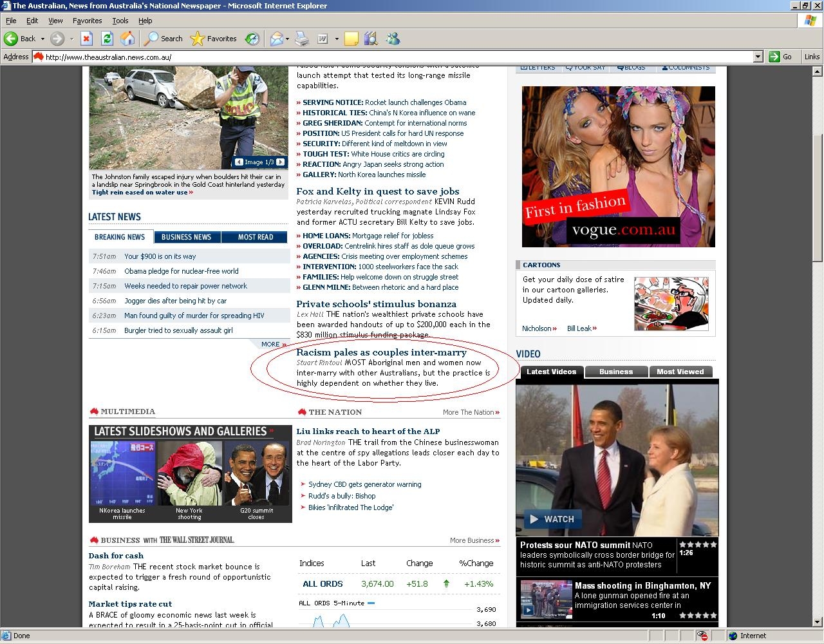This screenshot has width=824, height=644.
Task: Click the cartoon gallery thumbnail image
Action: point(671,304)
